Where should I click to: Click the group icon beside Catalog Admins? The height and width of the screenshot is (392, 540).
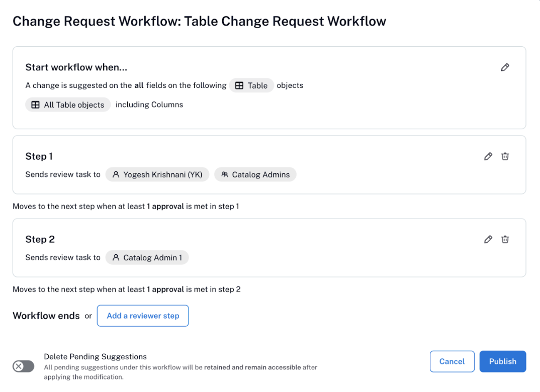pyautogui.click(x=225, y=174)
